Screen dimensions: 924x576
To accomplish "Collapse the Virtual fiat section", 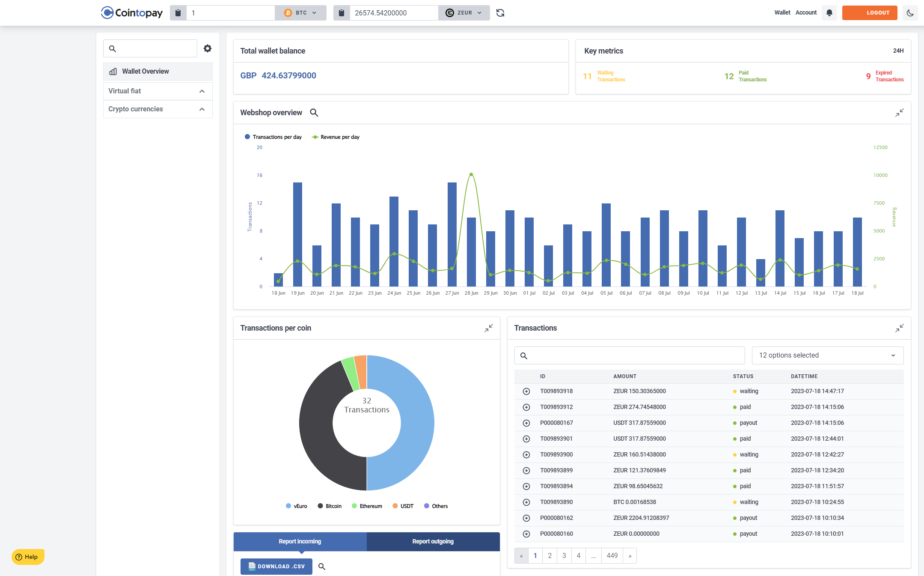I will pos(202,91).
